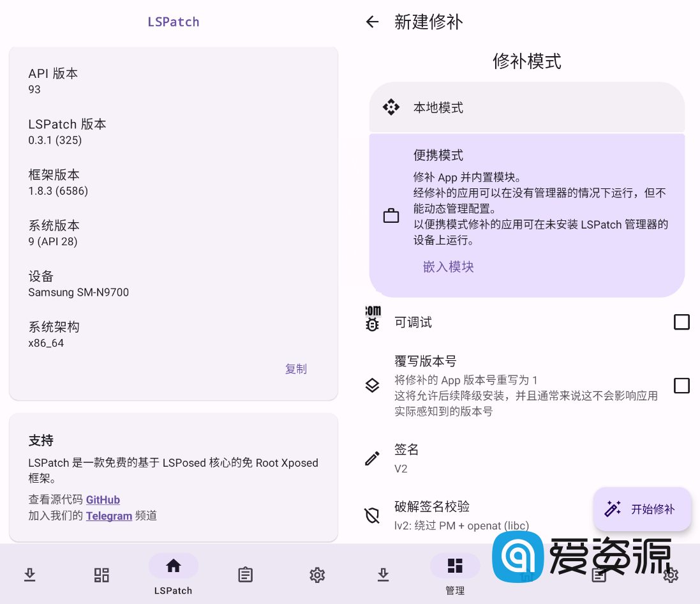Select the download icon in the bottom bar
700x604 pixels.
coord(30,575)
